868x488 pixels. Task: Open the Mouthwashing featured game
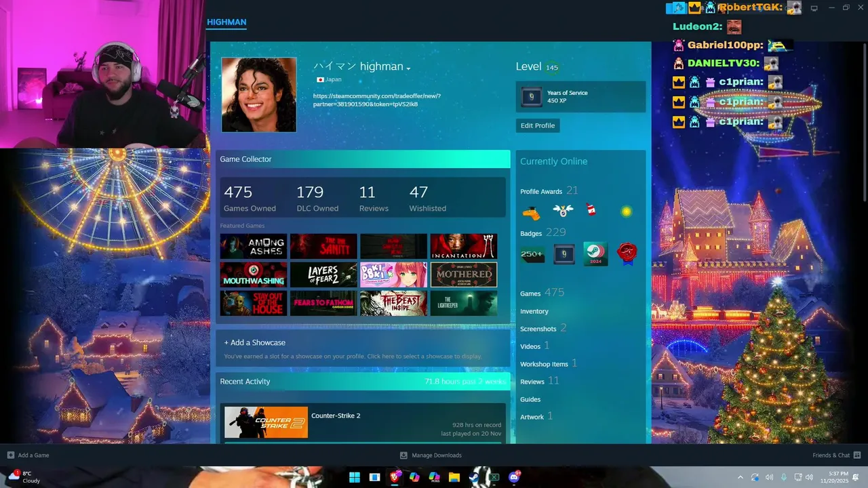tap(254, 274)
